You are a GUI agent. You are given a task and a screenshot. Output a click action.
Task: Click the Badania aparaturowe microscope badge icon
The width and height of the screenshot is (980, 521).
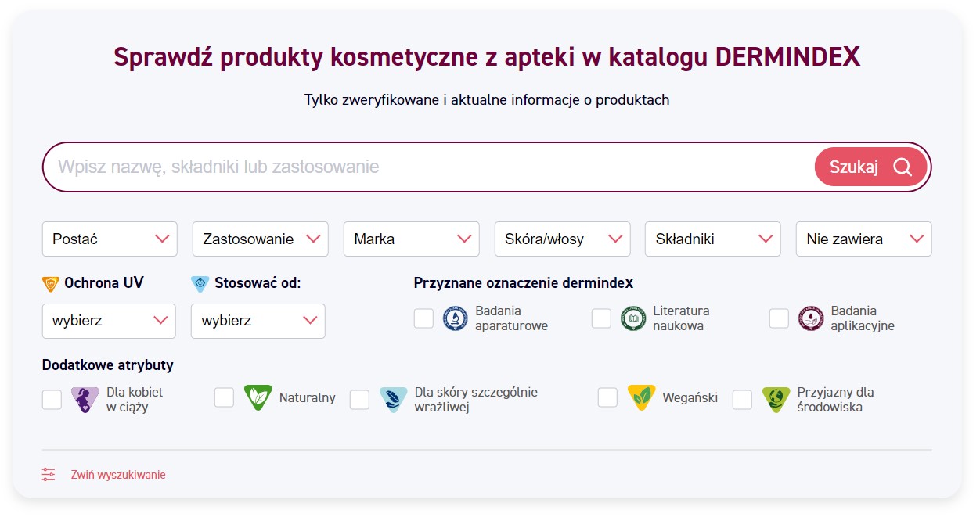(455, 318)
